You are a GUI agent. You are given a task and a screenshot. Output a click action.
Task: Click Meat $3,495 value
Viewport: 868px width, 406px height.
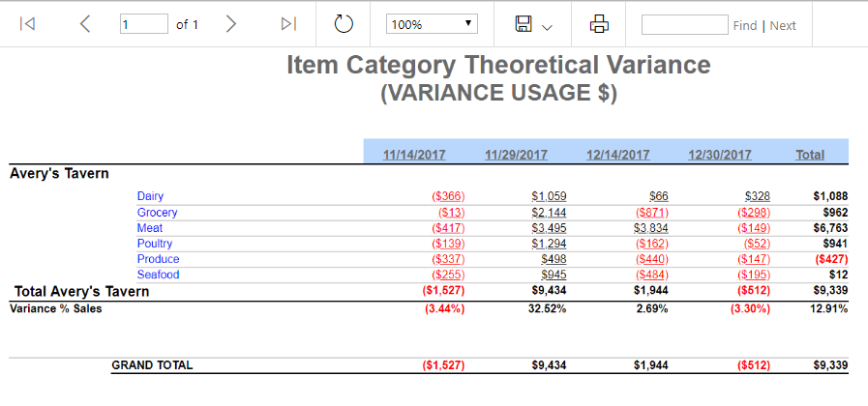(549, 228)
